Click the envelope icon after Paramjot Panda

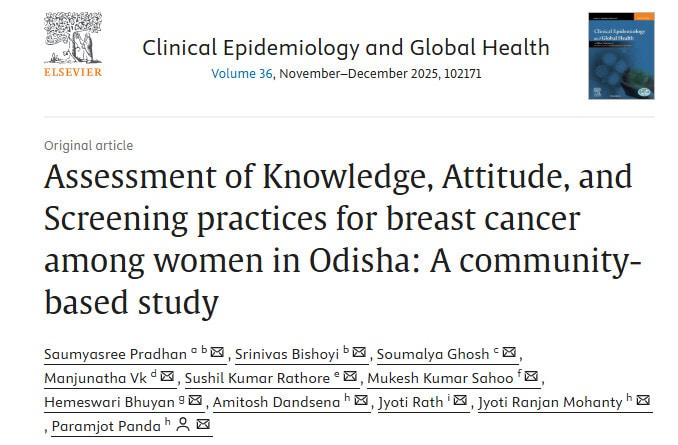(x=203, y=426)
